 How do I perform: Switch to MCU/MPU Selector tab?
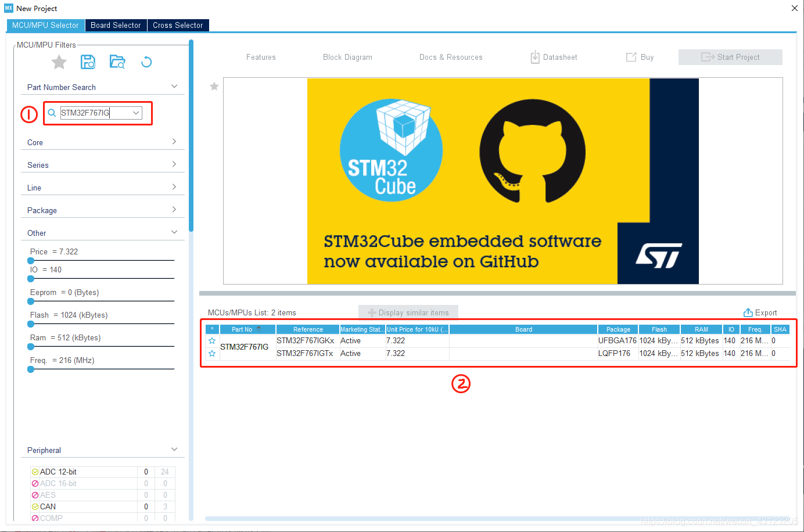tap(45, 25)
